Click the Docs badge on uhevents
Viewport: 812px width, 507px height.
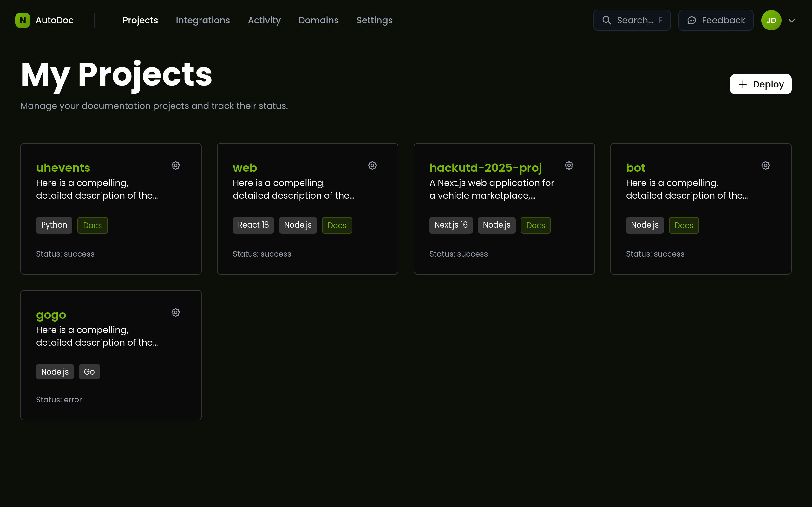click(x=92, y=225)
